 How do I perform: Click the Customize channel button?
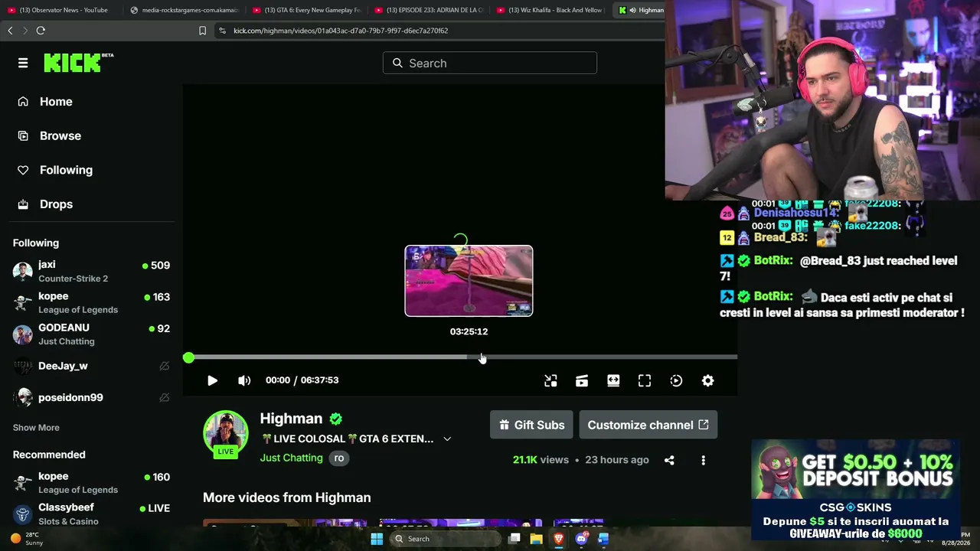point(648,425)
